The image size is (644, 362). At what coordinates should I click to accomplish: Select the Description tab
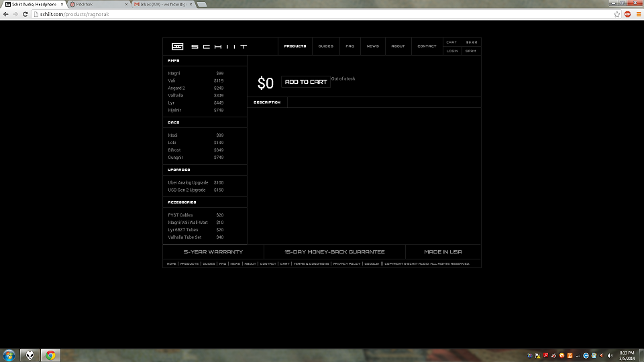click(x=267, y=102)
